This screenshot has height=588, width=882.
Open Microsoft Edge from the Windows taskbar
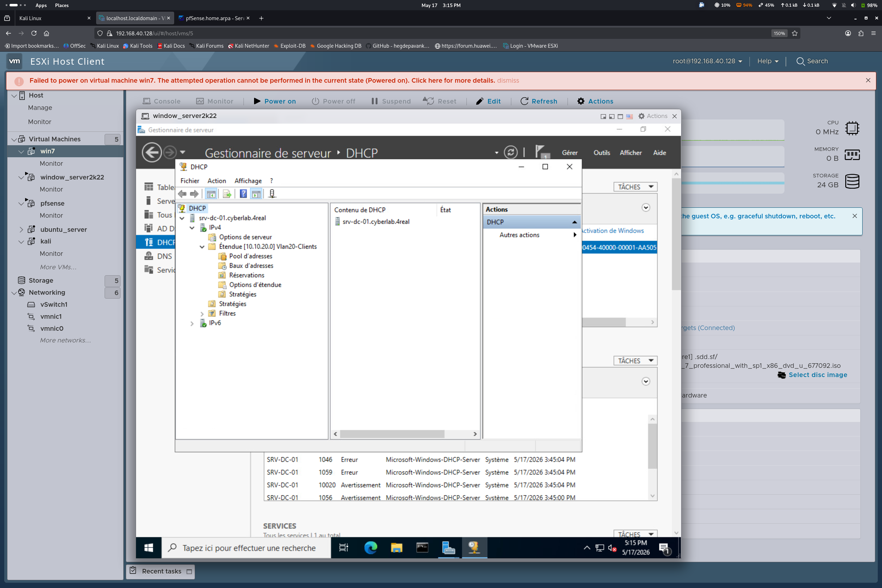(370, 548)
